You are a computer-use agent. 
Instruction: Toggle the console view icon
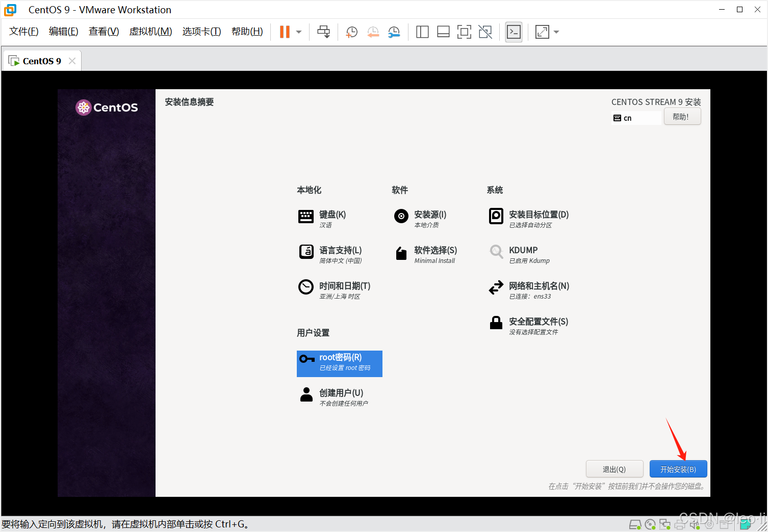click(514, 32)
